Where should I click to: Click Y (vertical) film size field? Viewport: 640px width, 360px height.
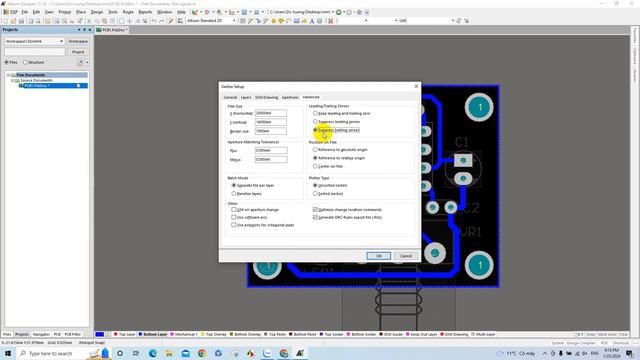[271, 122]
